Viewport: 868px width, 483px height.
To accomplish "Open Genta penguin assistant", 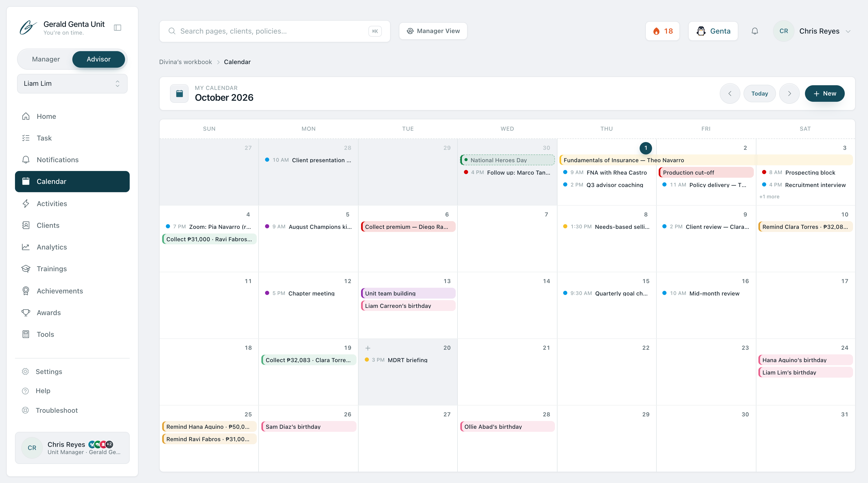I will (713, 31).
